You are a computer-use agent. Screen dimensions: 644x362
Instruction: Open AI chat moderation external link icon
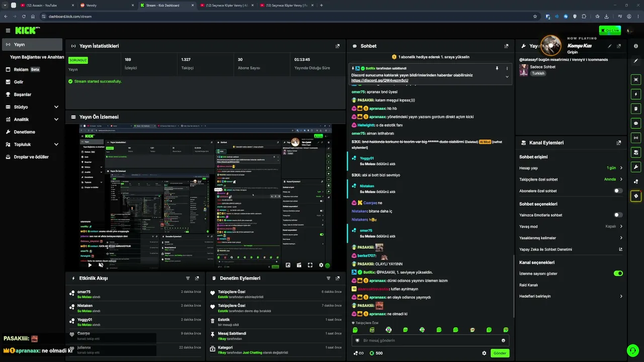coord(620,249)
